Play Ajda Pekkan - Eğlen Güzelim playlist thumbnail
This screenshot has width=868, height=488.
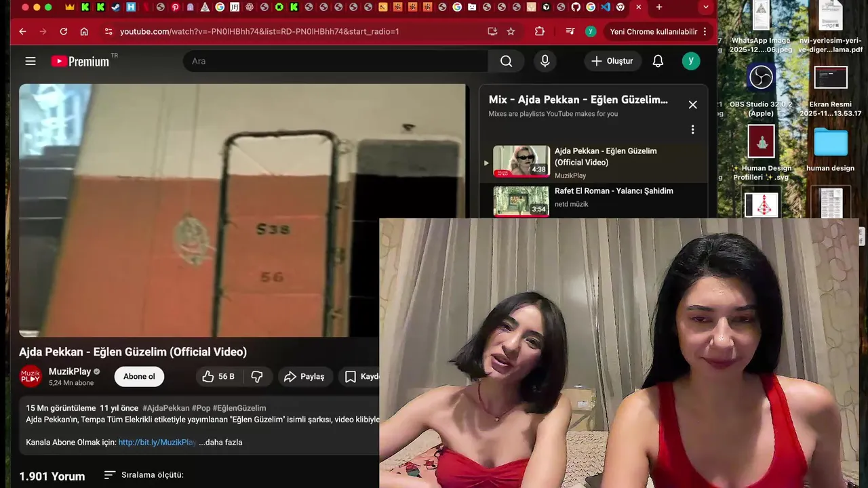click(521, 161)
